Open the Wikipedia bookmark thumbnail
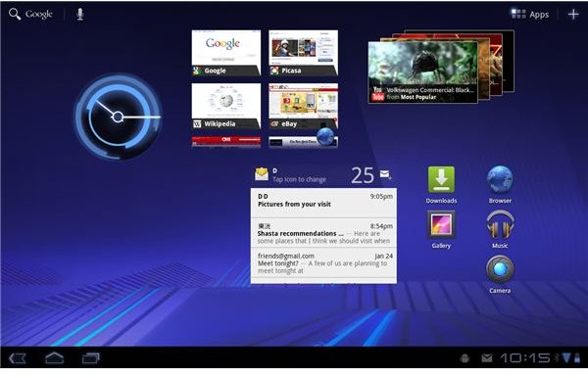Image resolution: width=588 pixels, height=378 pixels. coord(226,106)
